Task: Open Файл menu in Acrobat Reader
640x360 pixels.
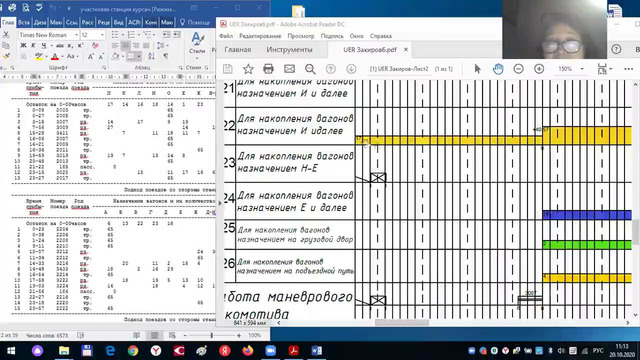Action: tap(226, 36)
